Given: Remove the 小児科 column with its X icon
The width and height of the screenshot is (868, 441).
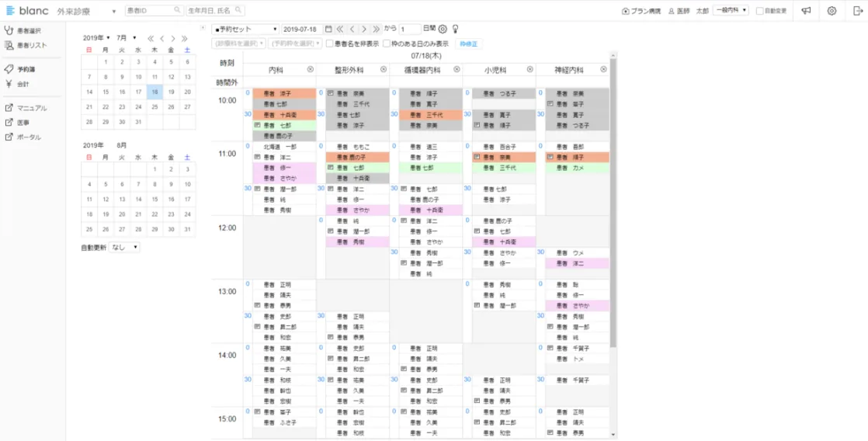Looking at the screenshot, I should click(529, 69).
